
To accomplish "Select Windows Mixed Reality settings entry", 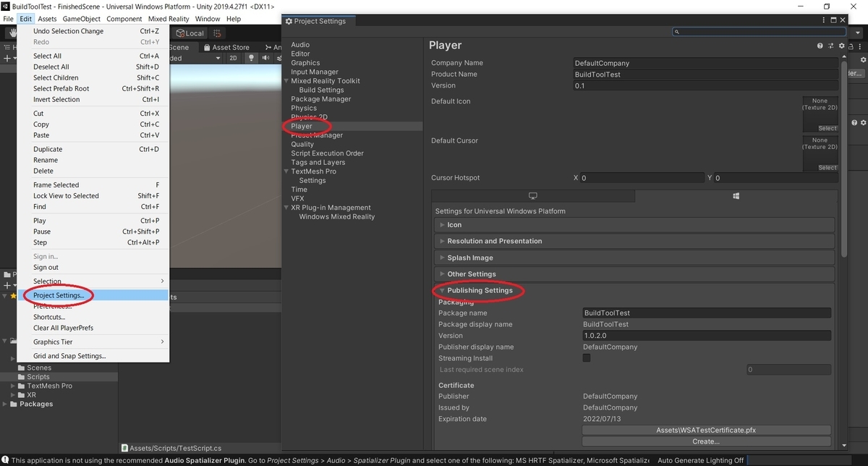I will [x=337, y=216].
